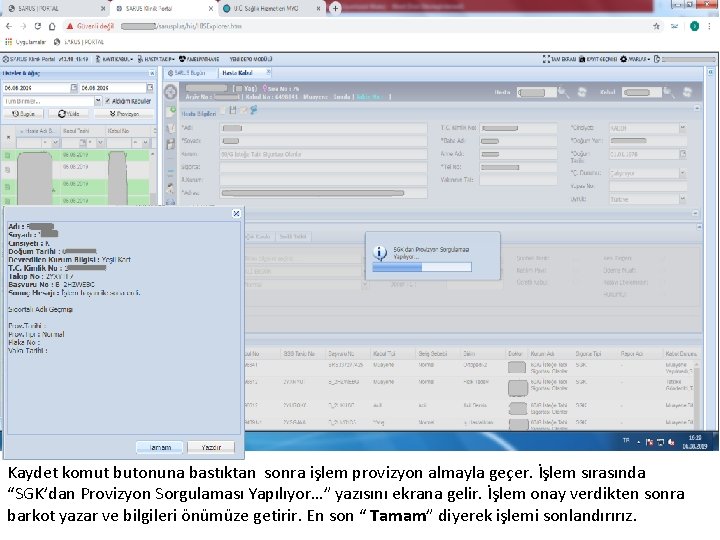The width and height of the screenshot is (720, 540).
Task: Open the AYARLAR settings gear menu
Action: (x=635, y=59)
